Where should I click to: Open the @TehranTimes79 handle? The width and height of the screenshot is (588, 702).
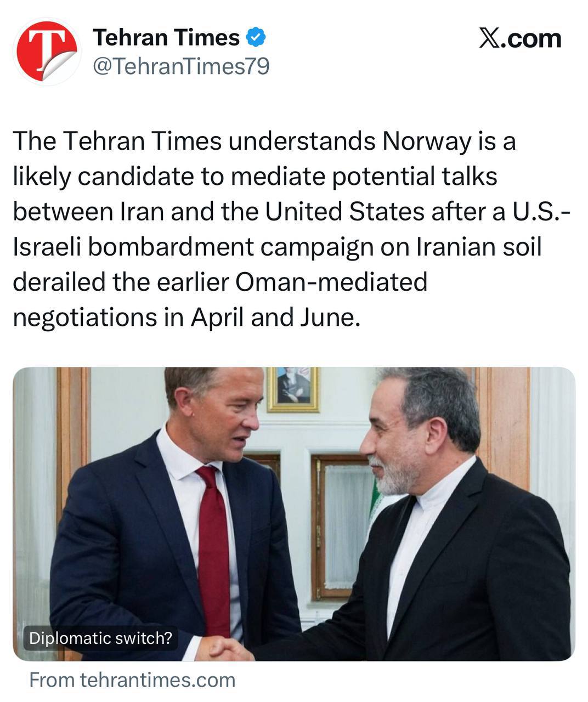[x=182, y=66]
